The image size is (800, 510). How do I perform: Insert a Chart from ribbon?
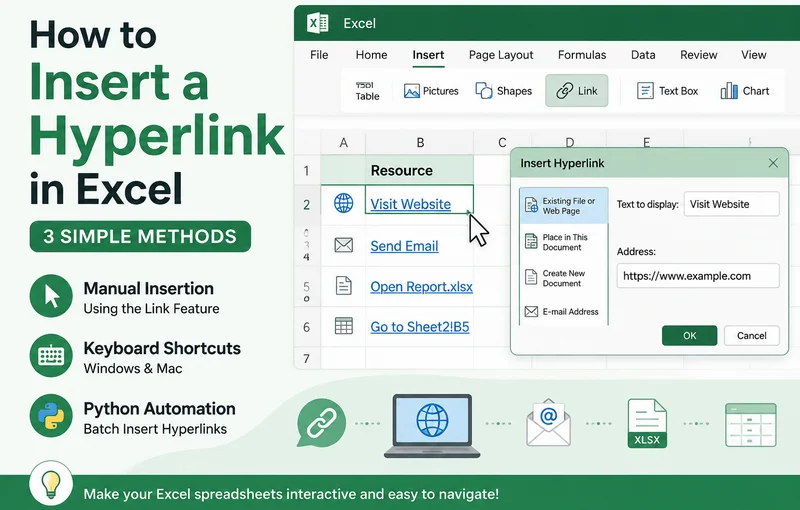tap(744, 91)
